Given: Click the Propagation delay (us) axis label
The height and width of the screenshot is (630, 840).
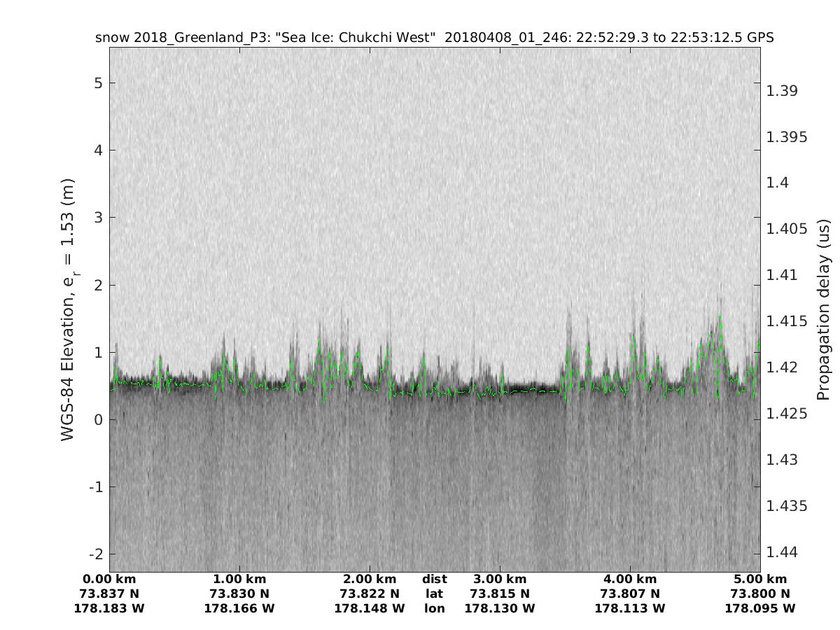Looking at the screenshot, I should click(x=823, y=309).
